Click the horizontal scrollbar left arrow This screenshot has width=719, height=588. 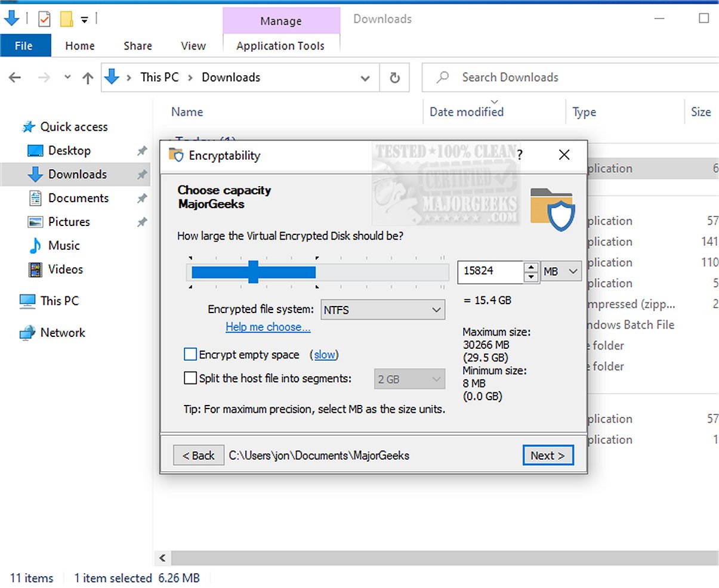click(x=162, y=558)
